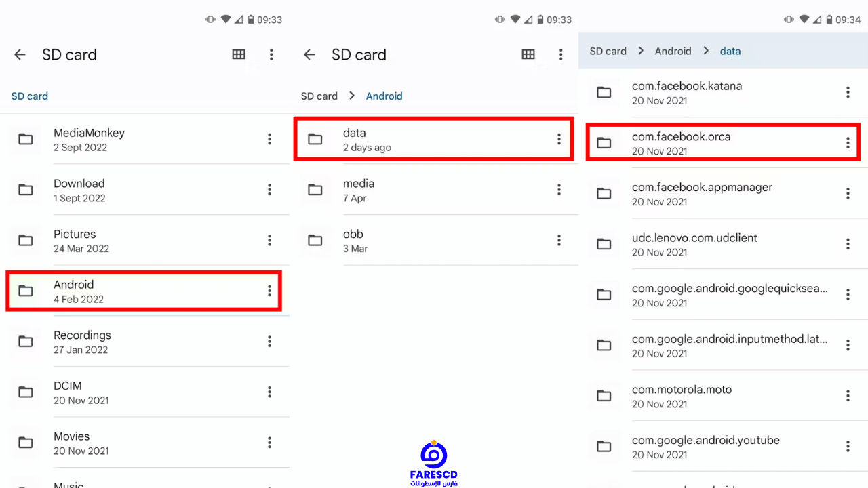Open more options for Pictures folder

(x=269, y=240)
